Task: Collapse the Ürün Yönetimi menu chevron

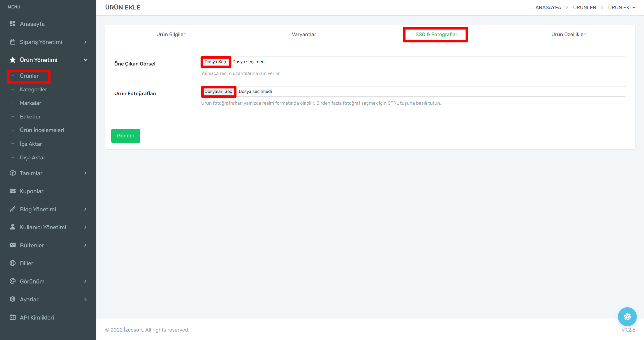Action: [85, 60]
